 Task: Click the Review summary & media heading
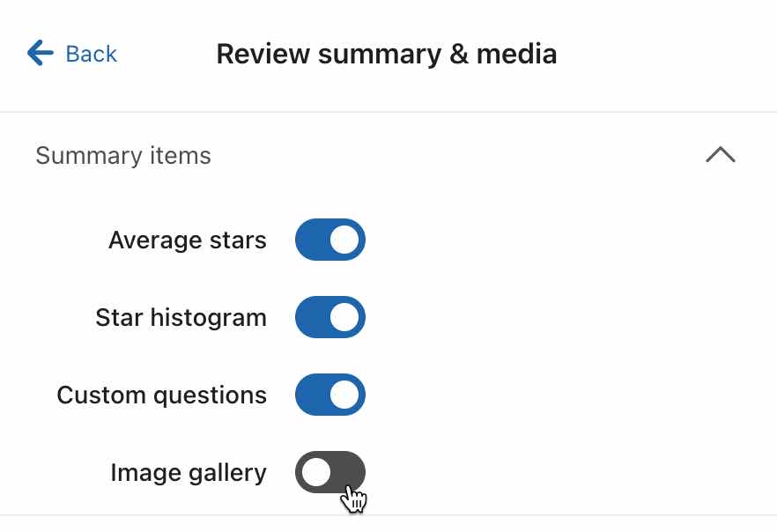[x=386, y=54]
